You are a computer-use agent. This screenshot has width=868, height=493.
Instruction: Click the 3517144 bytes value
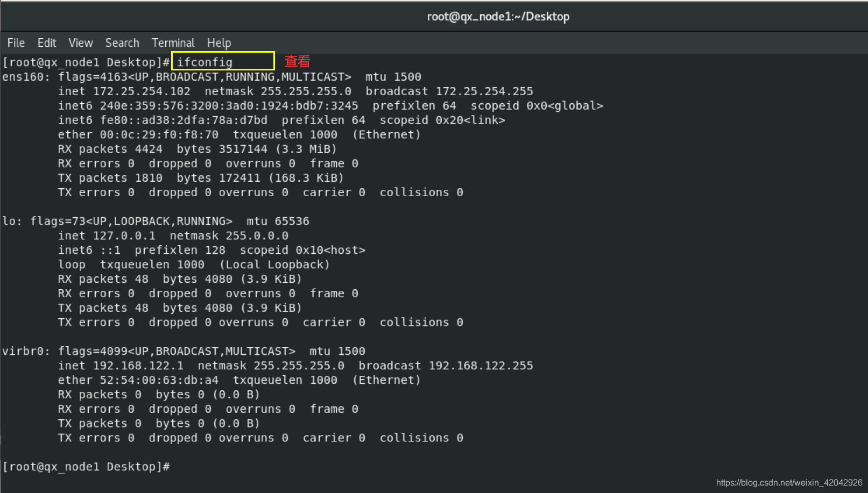pos(243,149)
